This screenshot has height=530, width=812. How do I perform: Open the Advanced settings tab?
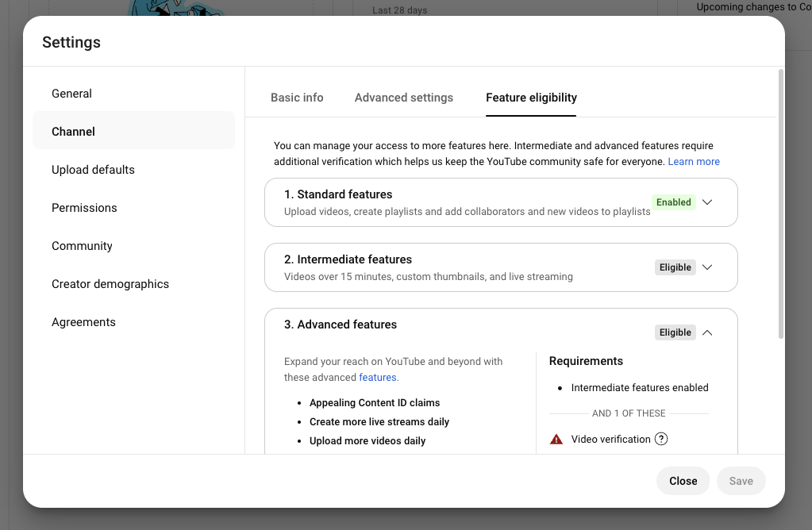(x=404, y=98)
